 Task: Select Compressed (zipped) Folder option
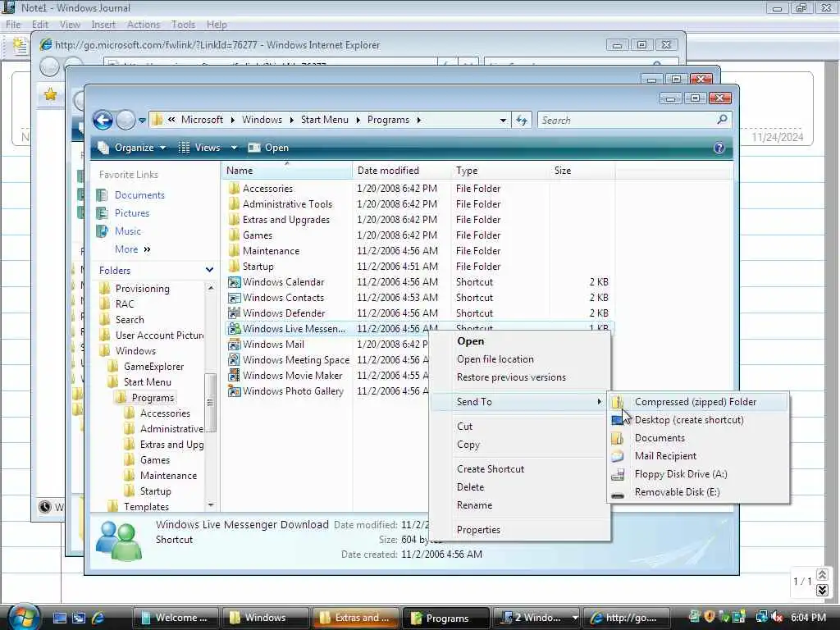[698, 402]
